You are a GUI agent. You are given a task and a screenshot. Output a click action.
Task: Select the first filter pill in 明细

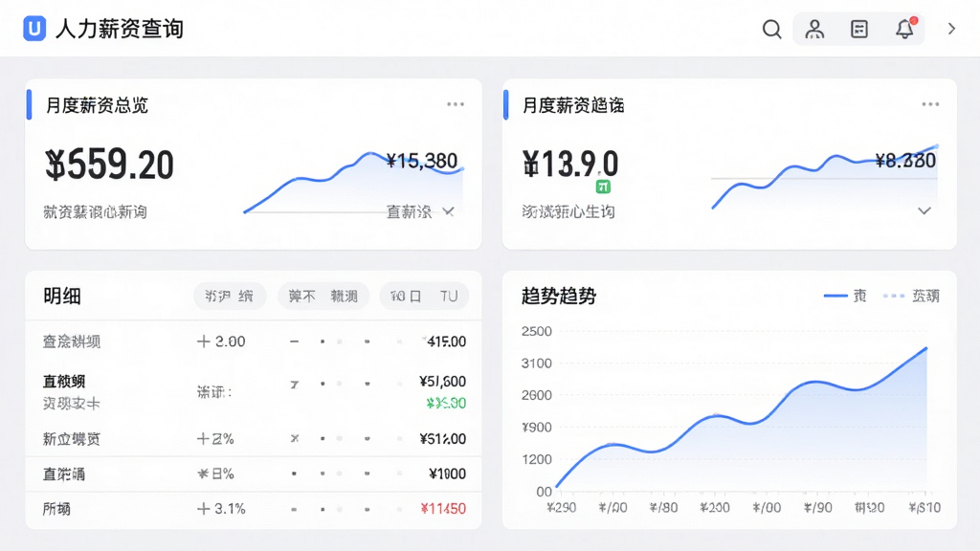(x=230, y=297)
